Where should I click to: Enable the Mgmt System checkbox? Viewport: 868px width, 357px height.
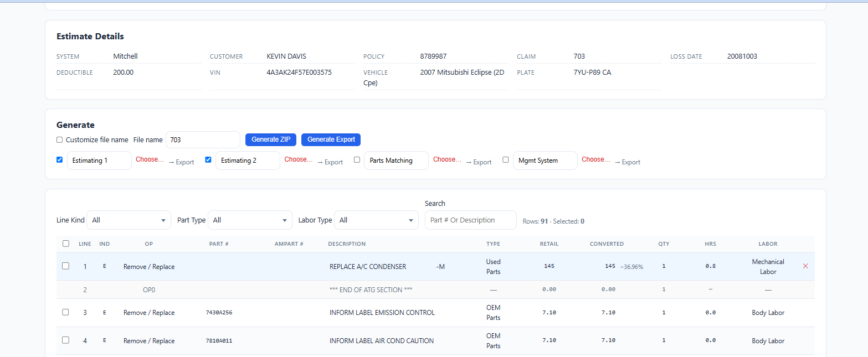pos(505,159)
